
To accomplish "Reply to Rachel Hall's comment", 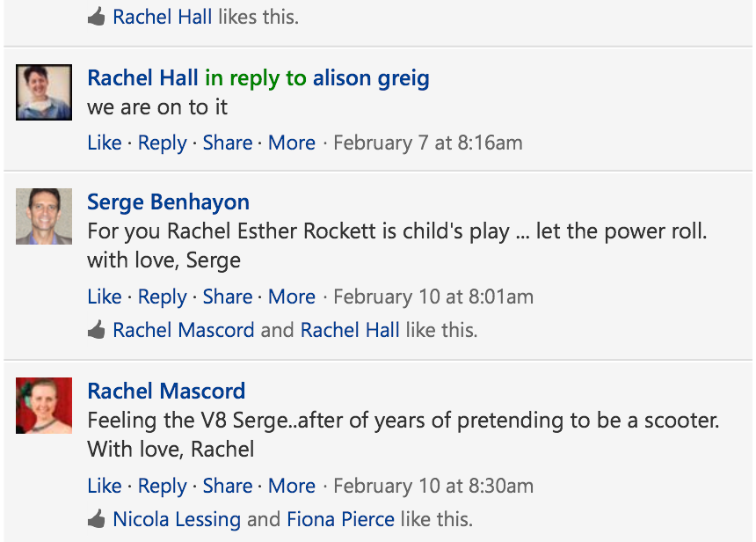I will (x=163, y=143).
